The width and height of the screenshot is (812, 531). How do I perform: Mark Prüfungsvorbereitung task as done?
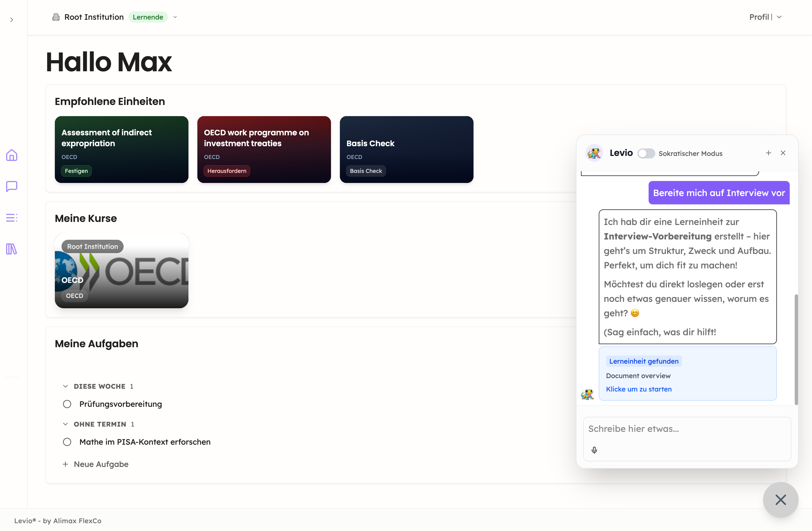pos(67,404)
